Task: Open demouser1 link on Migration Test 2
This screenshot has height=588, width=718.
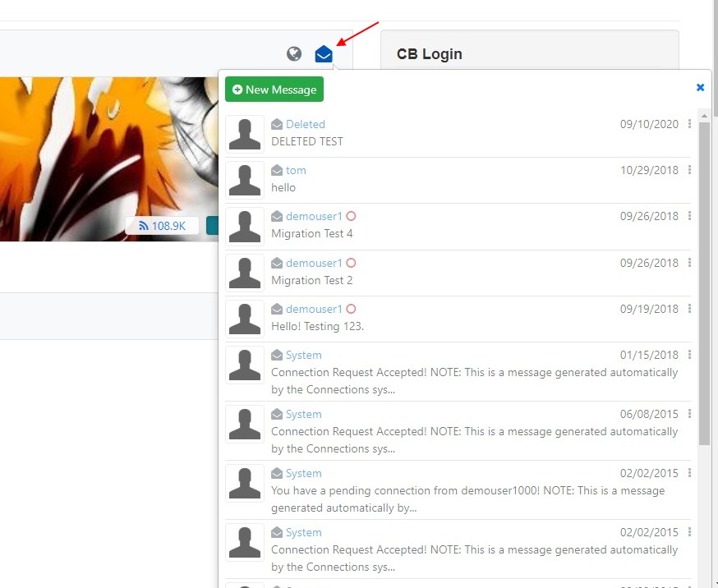Action: coord(314,263)
